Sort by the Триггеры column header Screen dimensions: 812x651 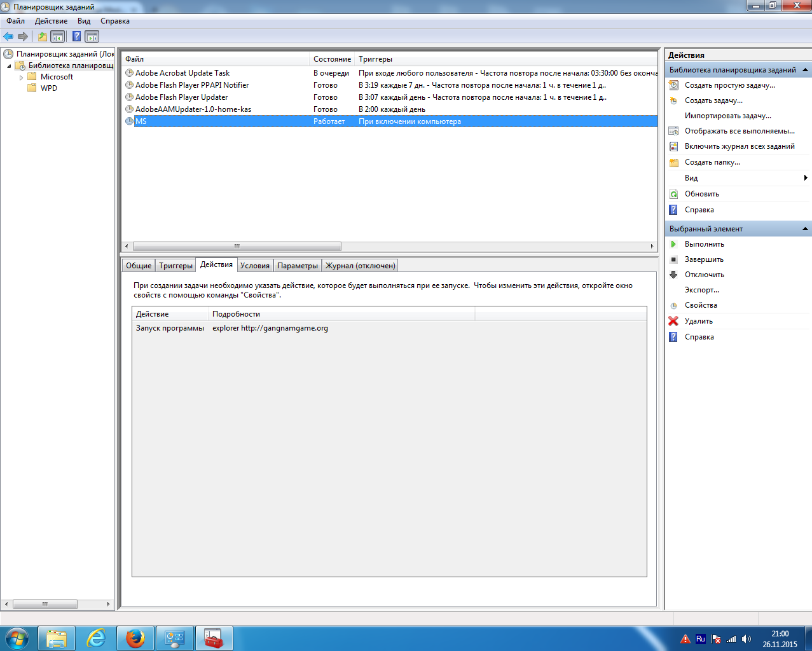click(506, 59)
